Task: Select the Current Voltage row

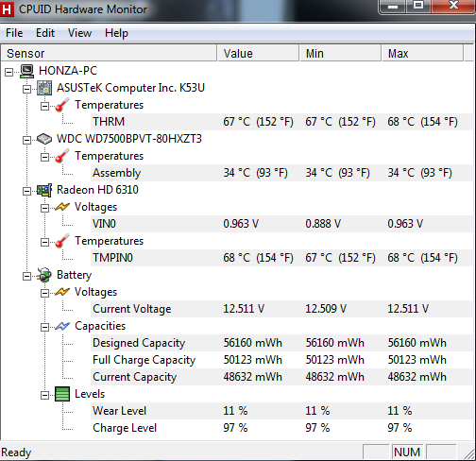Action: 282,309
